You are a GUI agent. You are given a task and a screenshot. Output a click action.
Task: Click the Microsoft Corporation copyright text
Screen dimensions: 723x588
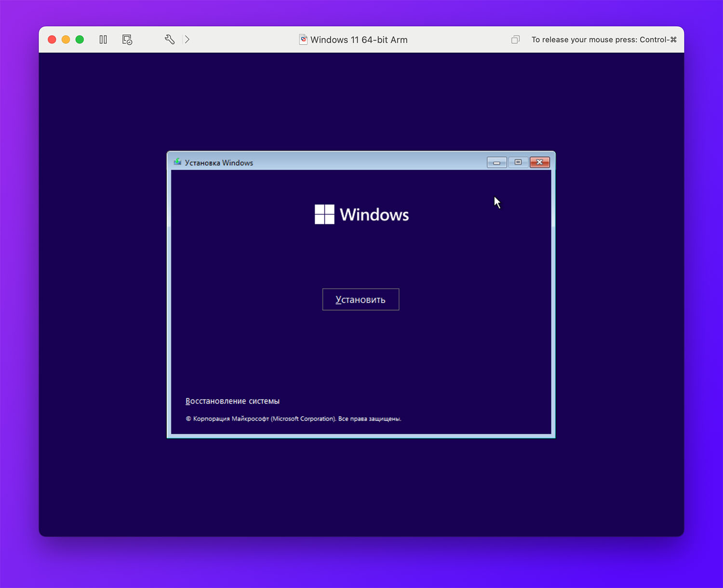click(x=293, y=419)
